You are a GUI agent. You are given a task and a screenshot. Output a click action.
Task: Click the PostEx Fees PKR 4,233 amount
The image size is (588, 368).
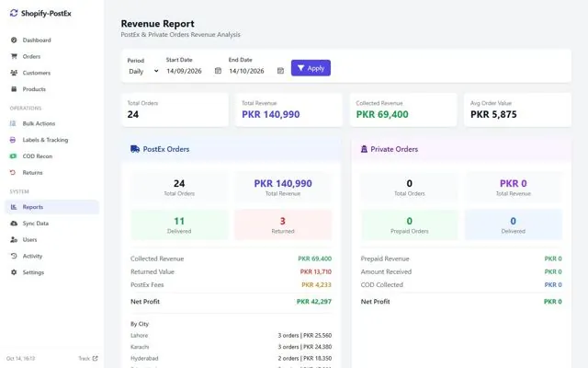(316, 284)
